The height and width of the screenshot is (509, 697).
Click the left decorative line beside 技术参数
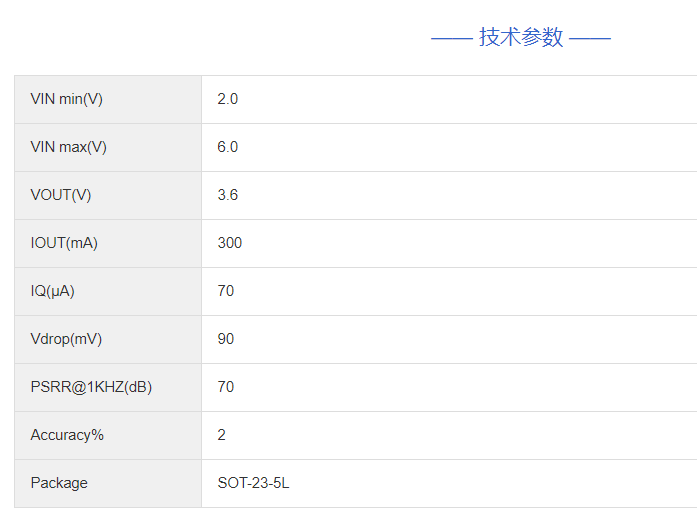[x=451, y=39]
